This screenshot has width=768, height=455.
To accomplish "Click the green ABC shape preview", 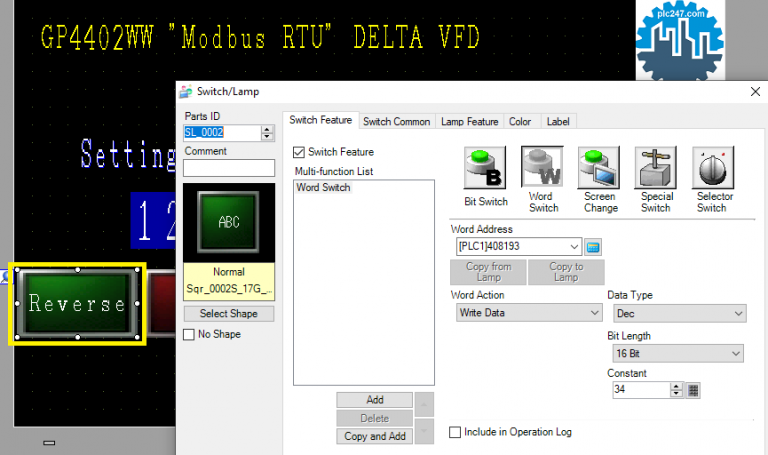I will (228, 222).
